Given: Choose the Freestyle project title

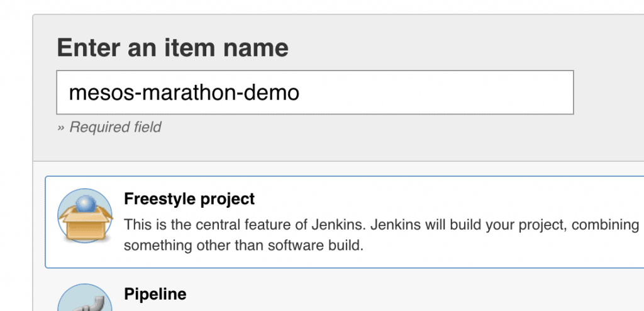Looking at the screenshot, I should click(189, 199).
